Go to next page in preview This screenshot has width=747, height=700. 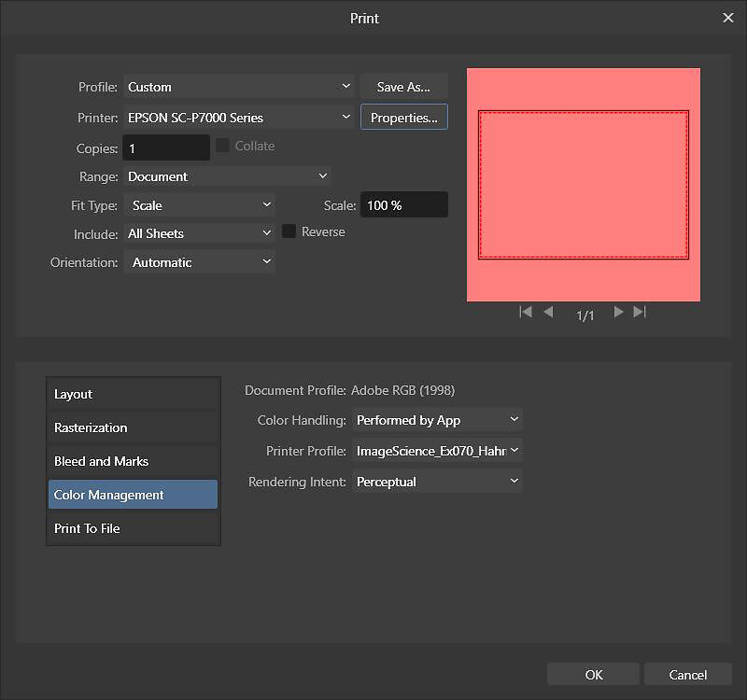click(618, 312)
